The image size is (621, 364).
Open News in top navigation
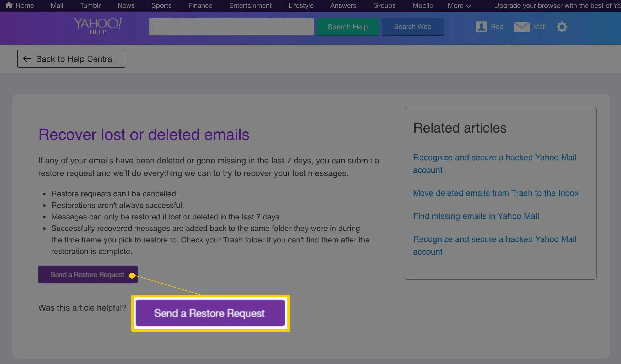126,5
